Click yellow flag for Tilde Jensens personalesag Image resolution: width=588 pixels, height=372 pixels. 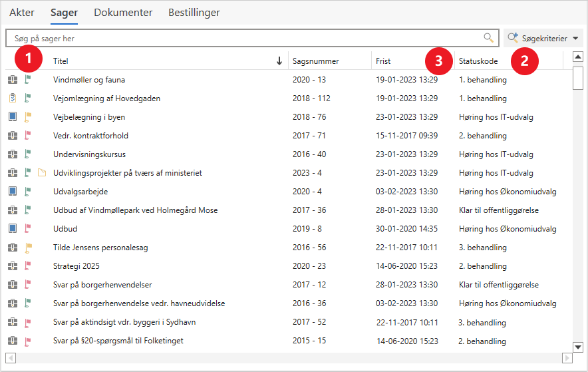(x=28, y=248)
